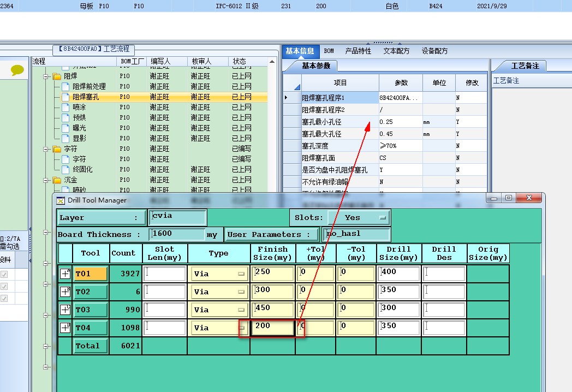Image resolution: width=572 pixels, height=392 pixels.
Task: Click the 沉金 folder icon
Action: (x=57, y=180)
